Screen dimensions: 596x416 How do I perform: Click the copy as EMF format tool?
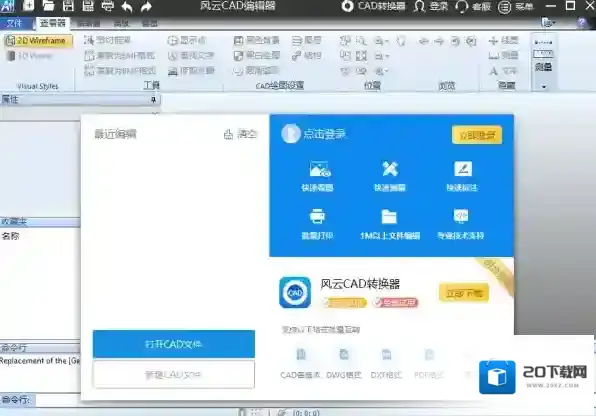pyautogui.click(x=120, y=56)
